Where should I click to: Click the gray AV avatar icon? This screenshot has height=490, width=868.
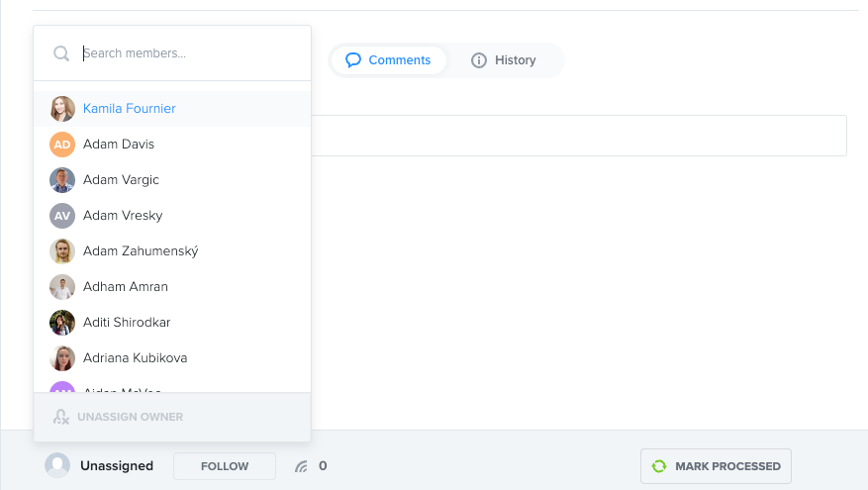click(62, 216)
